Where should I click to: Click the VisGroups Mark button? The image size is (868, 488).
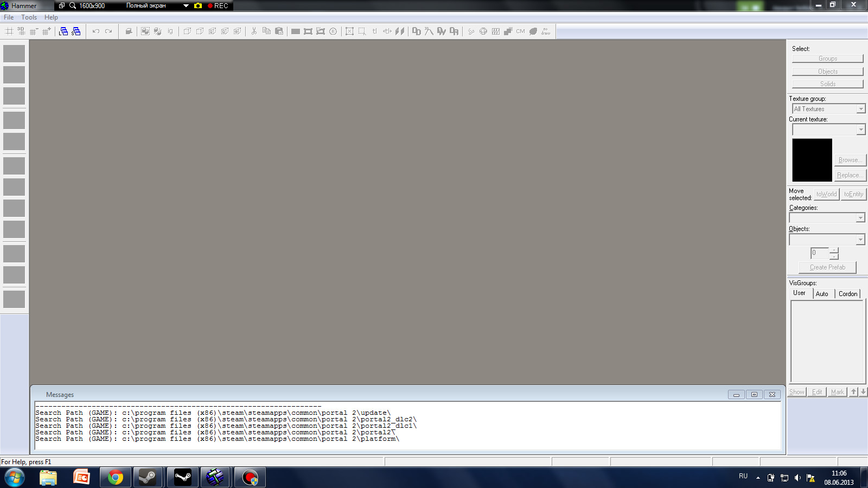click(838, 392)
